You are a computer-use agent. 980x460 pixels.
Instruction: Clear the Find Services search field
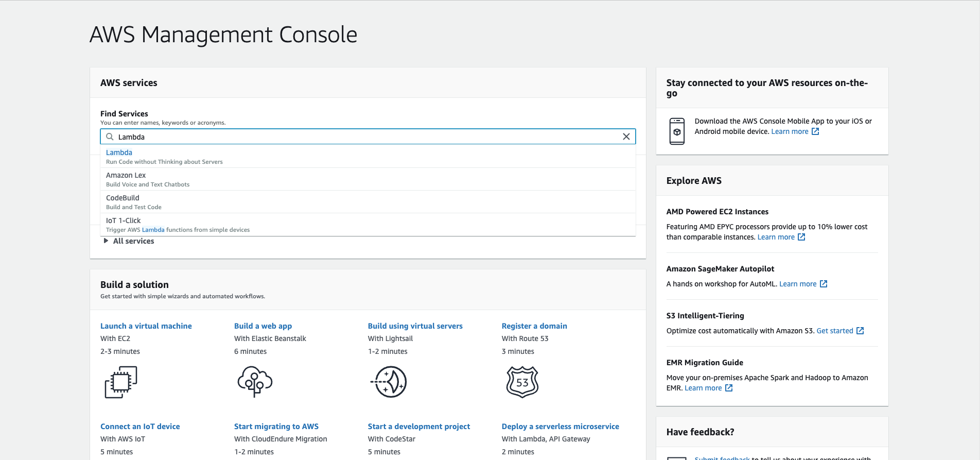pyautogui.click(x=626, y=137)
